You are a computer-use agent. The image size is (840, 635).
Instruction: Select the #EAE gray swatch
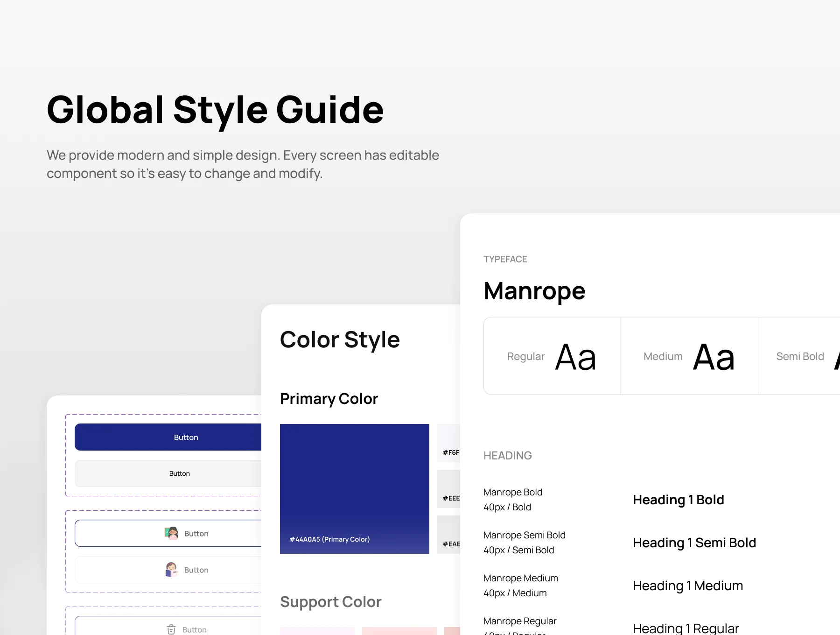(448, 535)
